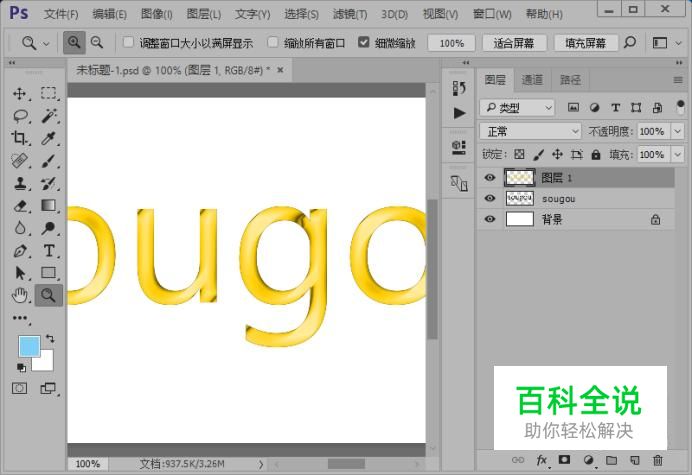Click the 适合屏幕 button
This screenshot has width=692, height=475.
pyautogui.click(x=514, y=43)
